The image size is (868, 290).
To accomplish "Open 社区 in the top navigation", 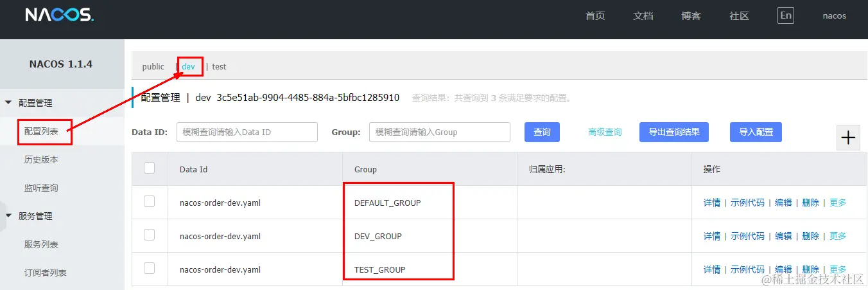I will (x=740, y=16).
